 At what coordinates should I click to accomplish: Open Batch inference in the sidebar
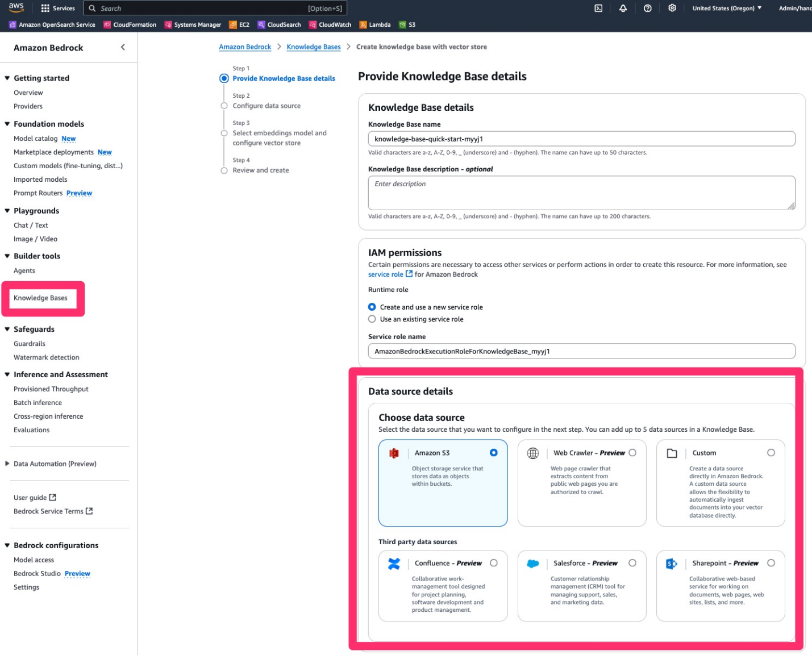tap(38, 403)
